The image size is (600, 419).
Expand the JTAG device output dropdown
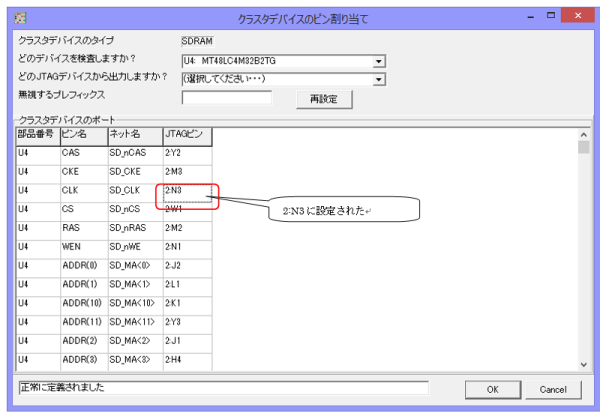point(379,79)
